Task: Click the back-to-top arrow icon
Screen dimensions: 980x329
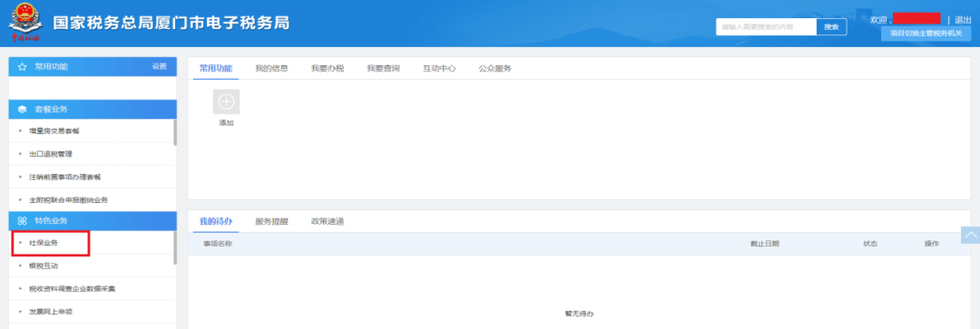Action: pos(971,235)
